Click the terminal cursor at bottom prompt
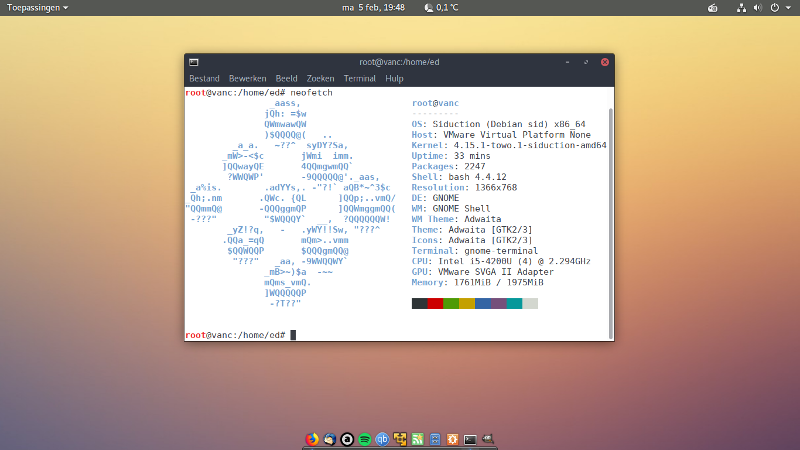The image size is (800, 450). click(x=293, y=335)
